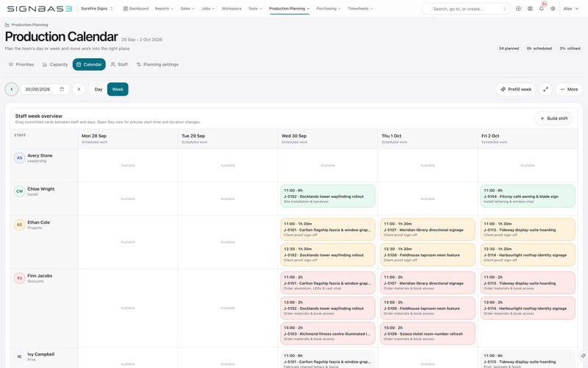Open Ethan's Wed 11:00 J-5101 Carlton card

pos(328,230)
